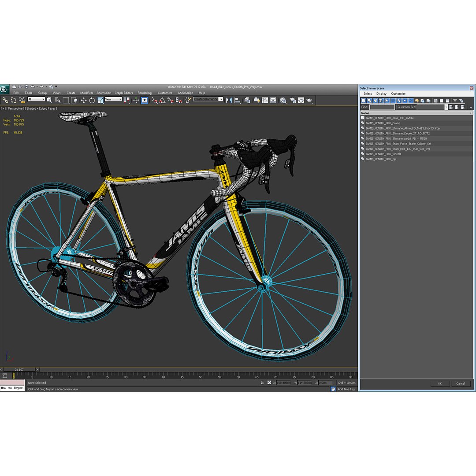The height and width of the screenshot is (476, 476).
Task: Toggle Display Lights filter in Select From Scene
Action: (375, 100)
